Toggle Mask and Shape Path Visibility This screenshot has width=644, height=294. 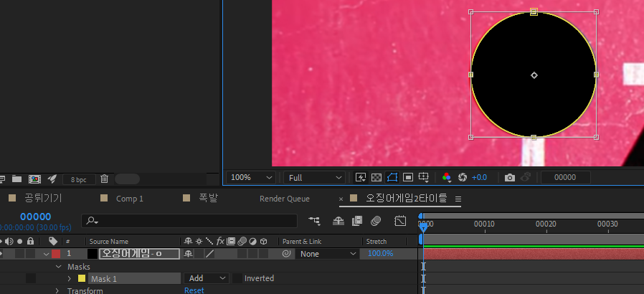point(392,177)
